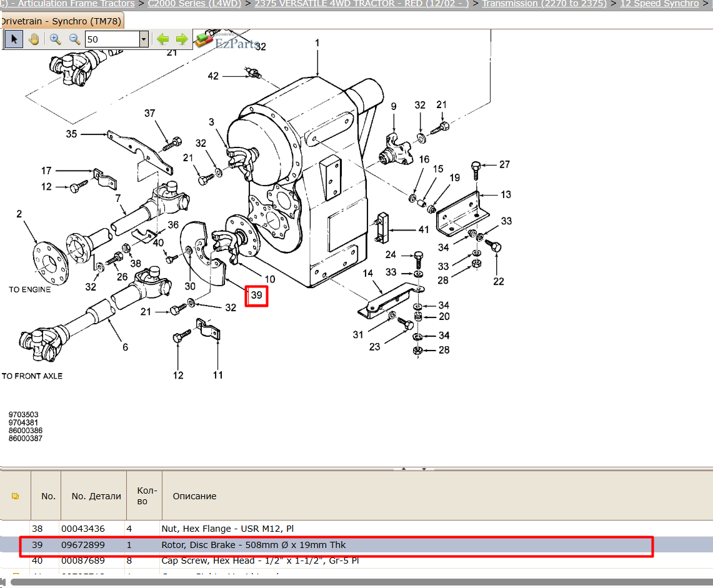Select row 38 Nut, Hex Flange

pos(356,529)
